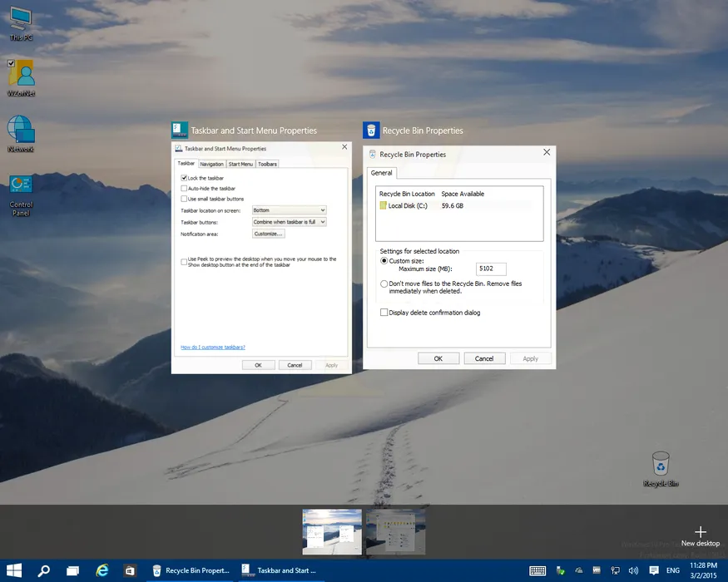Launch Internet Explorer from the taskbar
This screenshot has height=582, width=728.
point(102,570)
